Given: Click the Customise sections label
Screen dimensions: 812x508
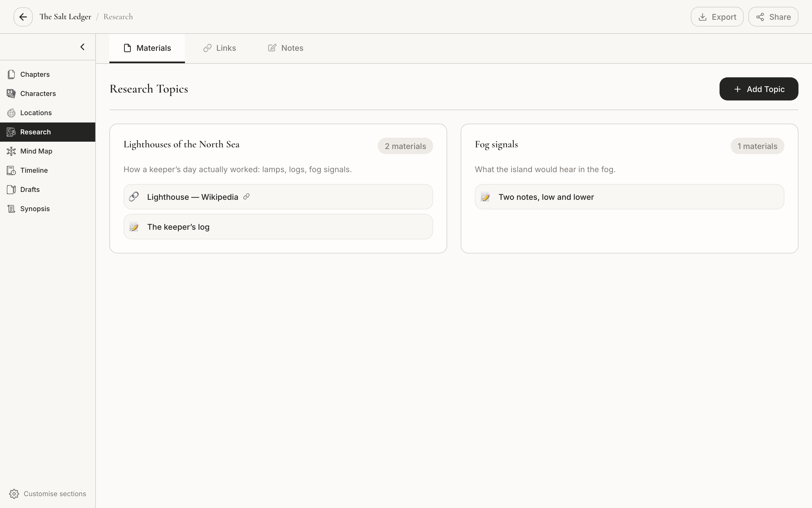Looking at the screenshot, I should click(x=55, y=494).
